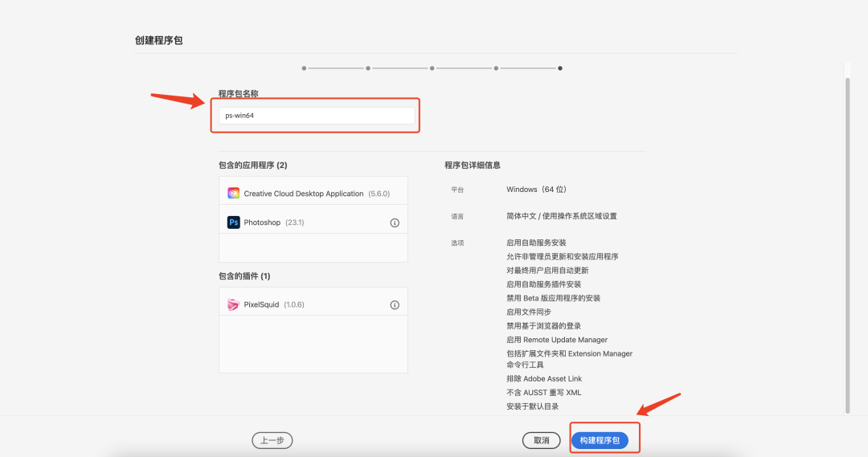Click the 启用 Remote Update Manager option text

557,340
